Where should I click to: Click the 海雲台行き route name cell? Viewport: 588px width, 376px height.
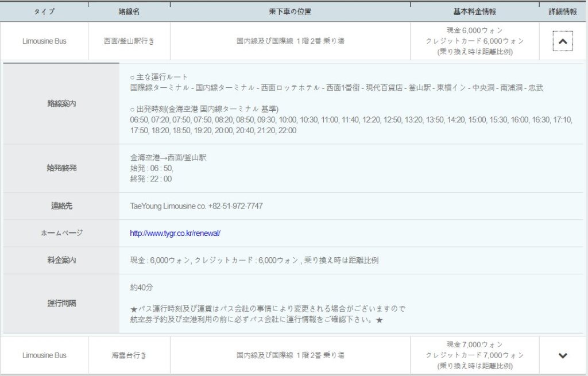[x=129, y=355]
